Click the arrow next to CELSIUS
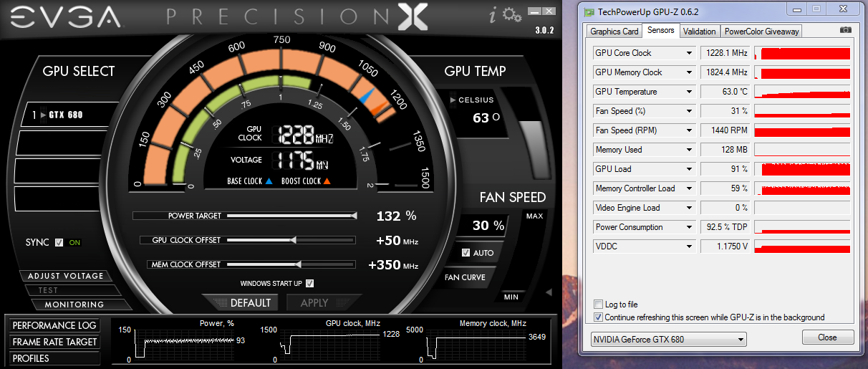Image resolution: width=868 pixels, height=369 pixels. tap(453, 100)
